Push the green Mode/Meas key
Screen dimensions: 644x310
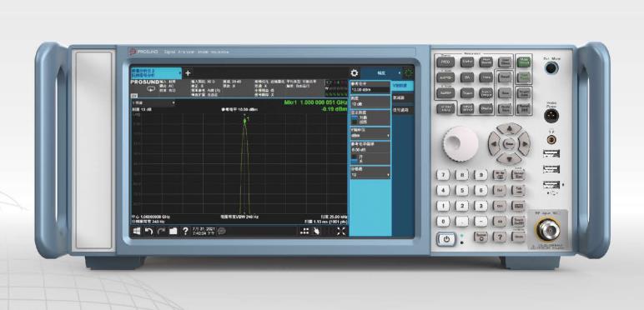pyautogui.click(x=523, y=62)
